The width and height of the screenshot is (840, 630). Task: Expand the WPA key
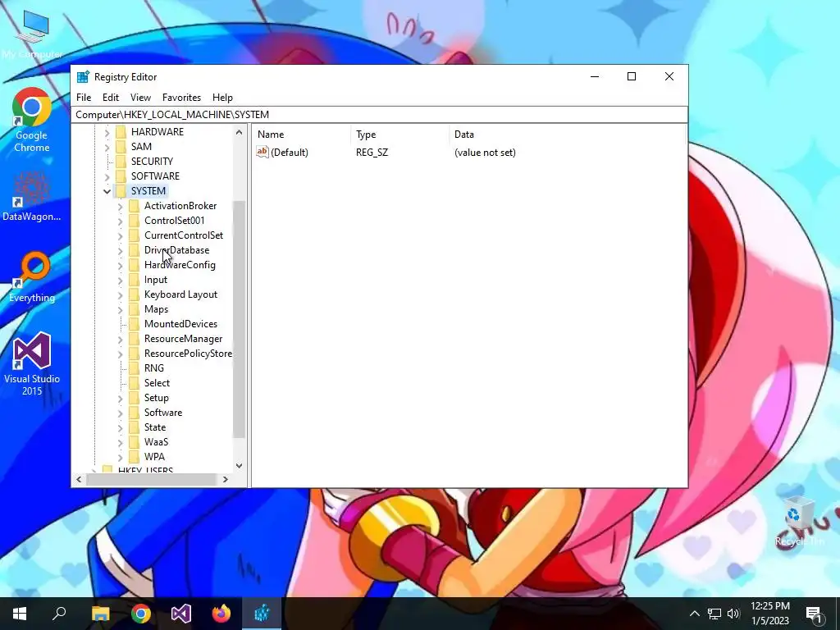pyautogui.click(x=120, y=457)
